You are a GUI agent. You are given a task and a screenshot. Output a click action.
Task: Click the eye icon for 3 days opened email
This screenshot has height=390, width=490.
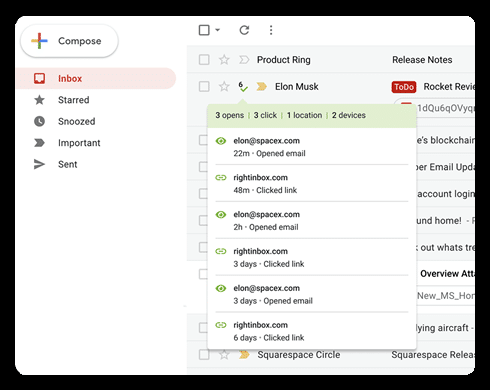pos(221,288)
